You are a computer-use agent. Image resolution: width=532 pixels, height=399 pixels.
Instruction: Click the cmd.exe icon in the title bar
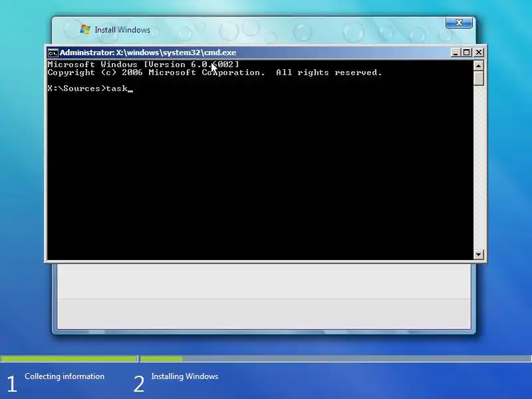coord(53,53)
